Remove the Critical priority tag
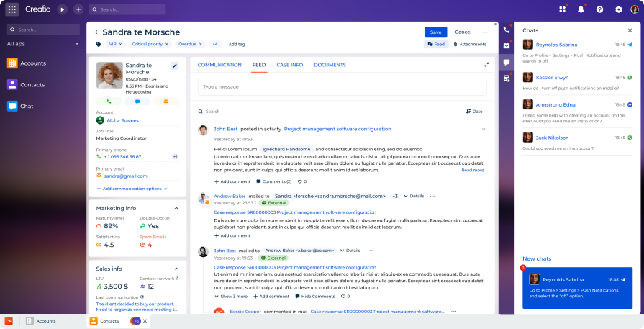644x329 pixels. pyautogui.click(x=167, y=45)
